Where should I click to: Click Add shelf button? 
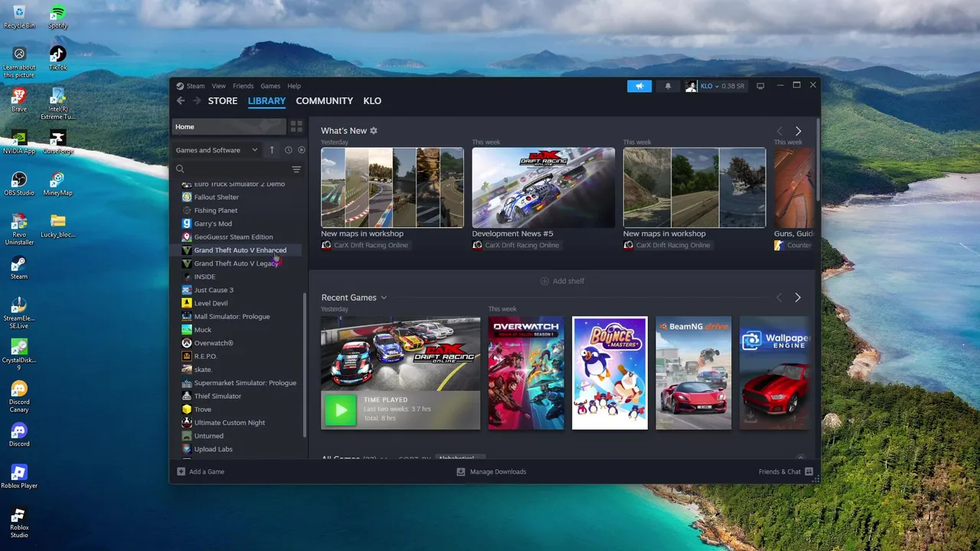click(563, 281)
